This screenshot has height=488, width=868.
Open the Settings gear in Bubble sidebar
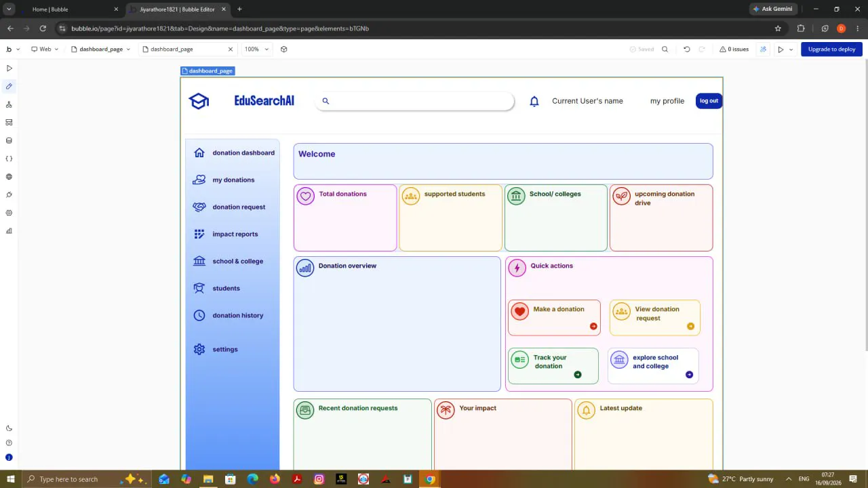tap(9, 213)
